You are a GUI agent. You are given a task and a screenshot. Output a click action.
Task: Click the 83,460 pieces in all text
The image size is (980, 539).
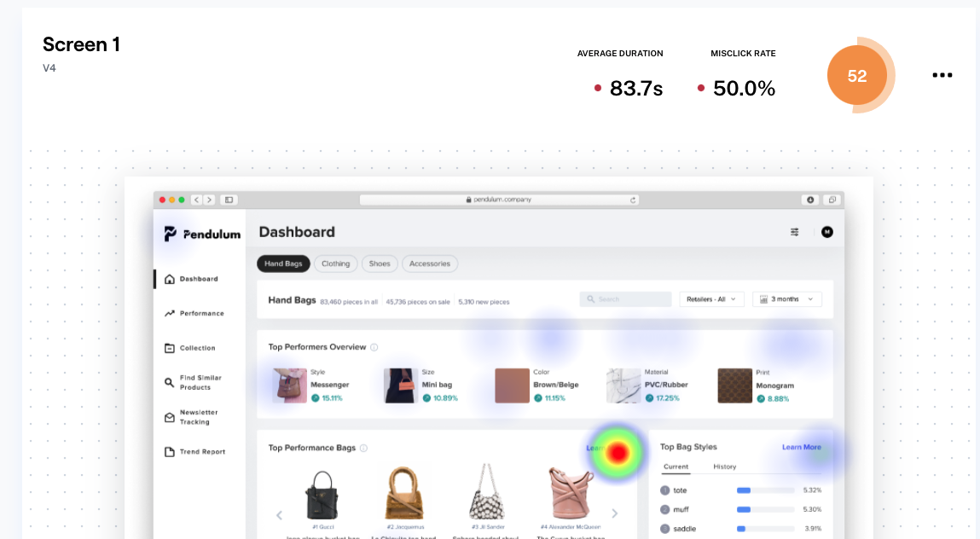[349, 301]
